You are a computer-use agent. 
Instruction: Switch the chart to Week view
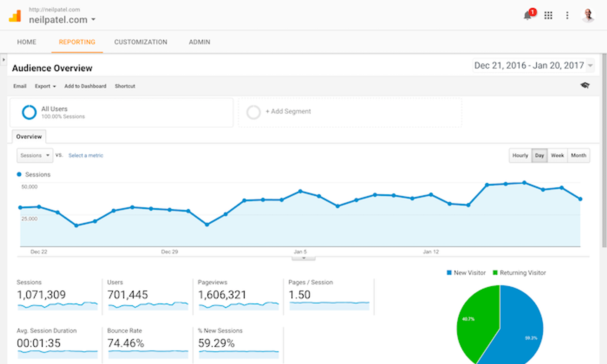[x=557, y=155]
